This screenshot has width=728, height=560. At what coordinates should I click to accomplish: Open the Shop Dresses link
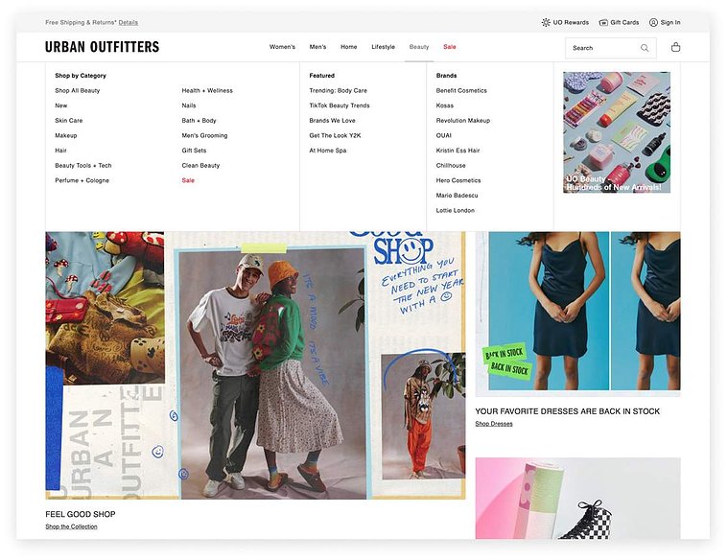coord(494,424)
